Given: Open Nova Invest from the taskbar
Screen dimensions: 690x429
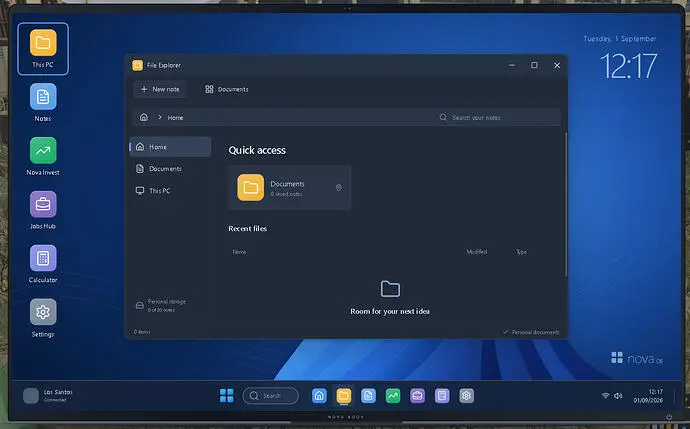Looking at the screenshot, I should (x=393, y=396).
